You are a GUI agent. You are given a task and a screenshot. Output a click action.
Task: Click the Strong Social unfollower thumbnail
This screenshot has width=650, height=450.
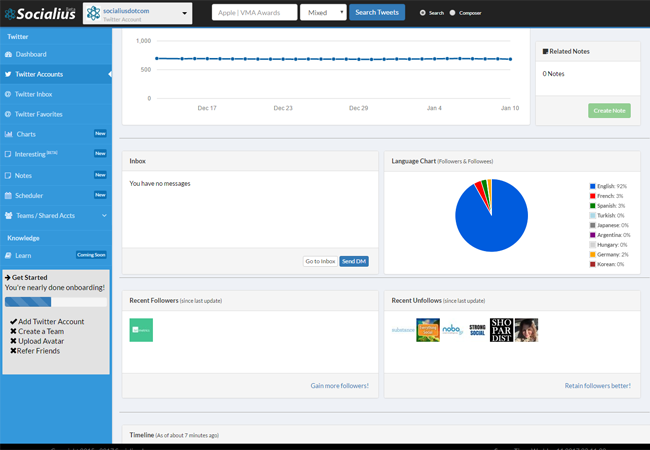477,330
